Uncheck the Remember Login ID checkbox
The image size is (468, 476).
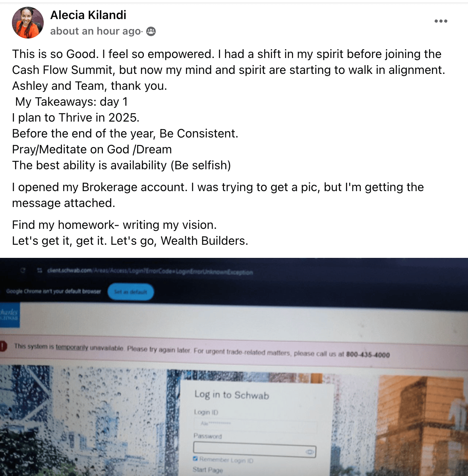(x=195, y=459)
